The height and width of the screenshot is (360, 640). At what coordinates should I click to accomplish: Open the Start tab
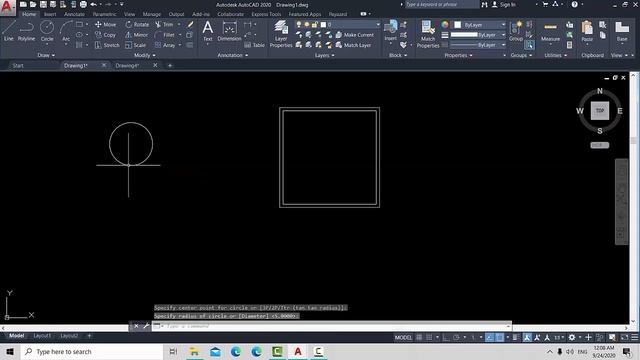pyautogui.click(x=18, y=65)
